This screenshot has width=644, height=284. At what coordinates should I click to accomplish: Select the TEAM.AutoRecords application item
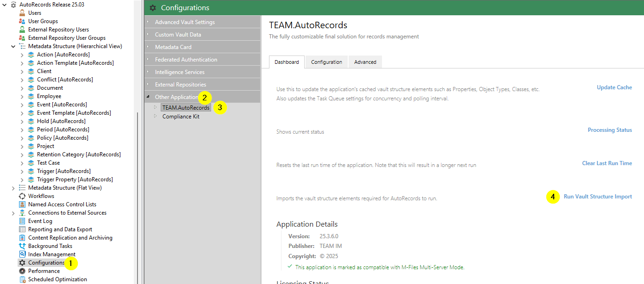point(186,107)
